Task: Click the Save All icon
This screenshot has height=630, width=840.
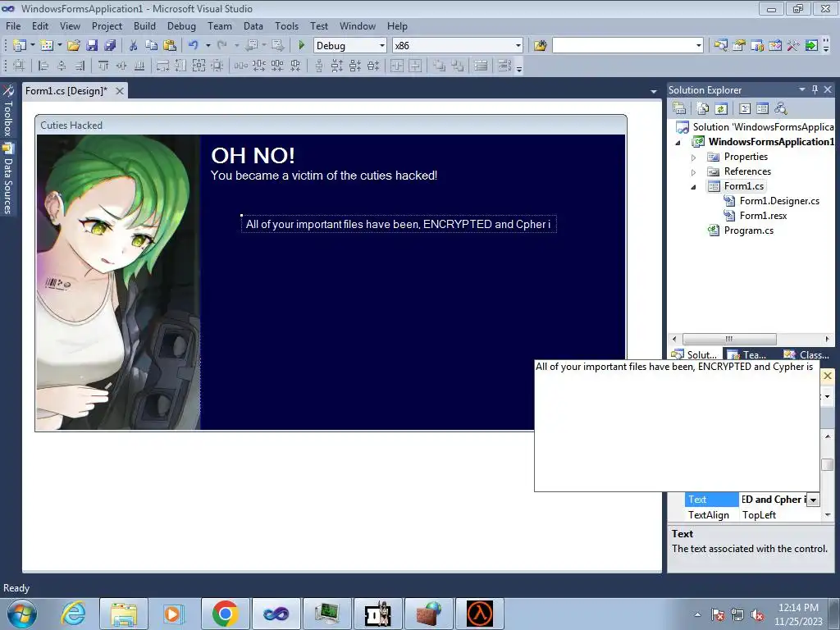Action: coord(110,46)
